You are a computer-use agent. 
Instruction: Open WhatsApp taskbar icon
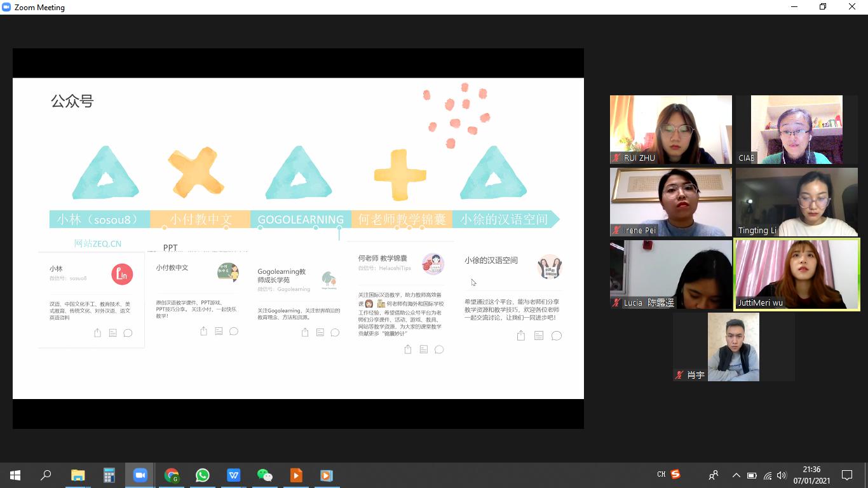coord(203,475)
